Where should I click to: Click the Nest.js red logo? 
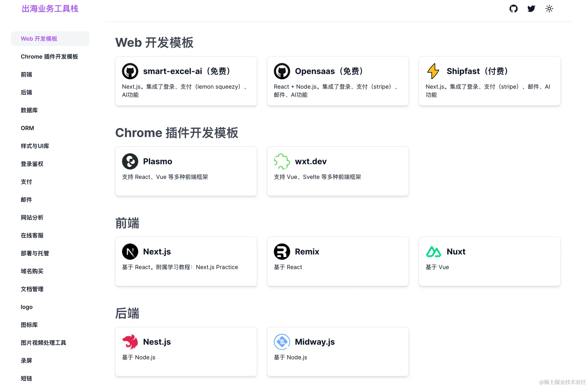pyautogui.click(x=130, y=342)
